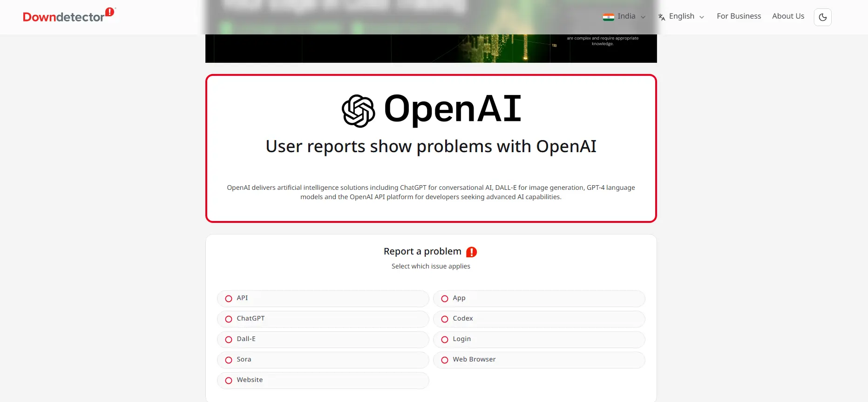Click "Select which issue applies" text
The width and height of the screenshot is (868, 402).
coord(431,267)
